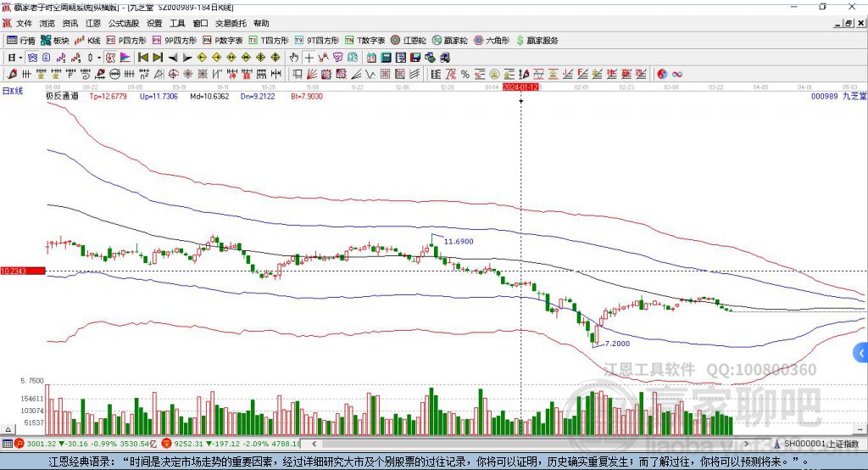The width and height of the screenshot is (868, 470).
Task: Click the blue-red infinity loop icon
Action: pos(677,74)
